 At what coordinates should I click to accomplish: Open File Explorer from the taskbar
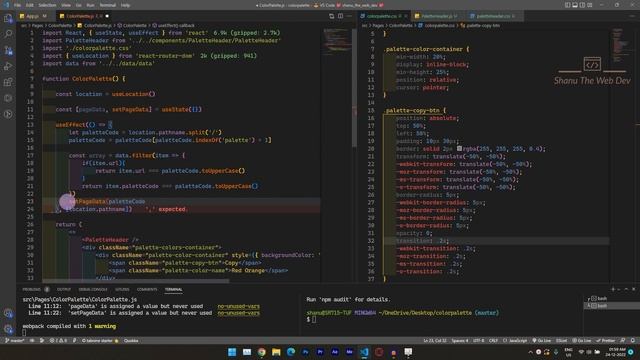(276, 352)
